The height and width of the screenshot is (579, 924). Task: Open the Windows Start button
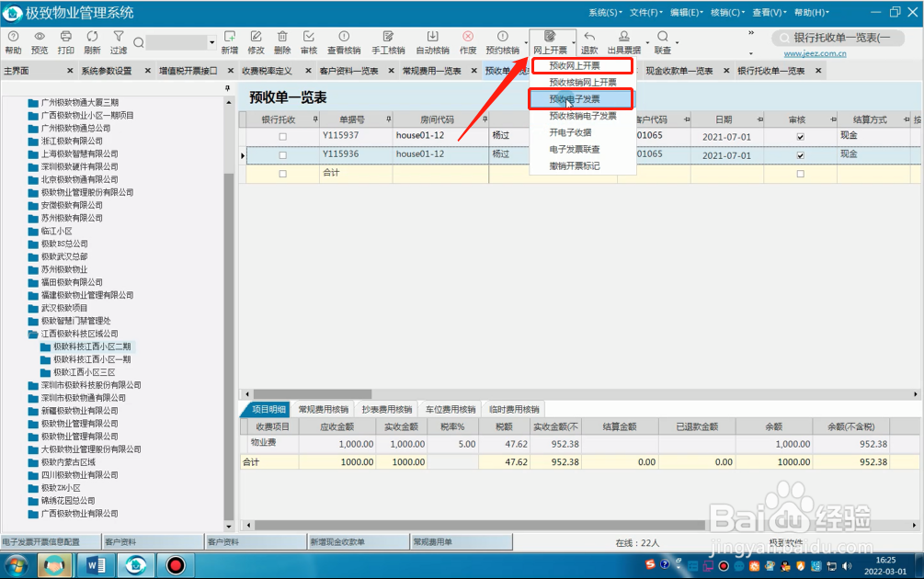(16, 565)
